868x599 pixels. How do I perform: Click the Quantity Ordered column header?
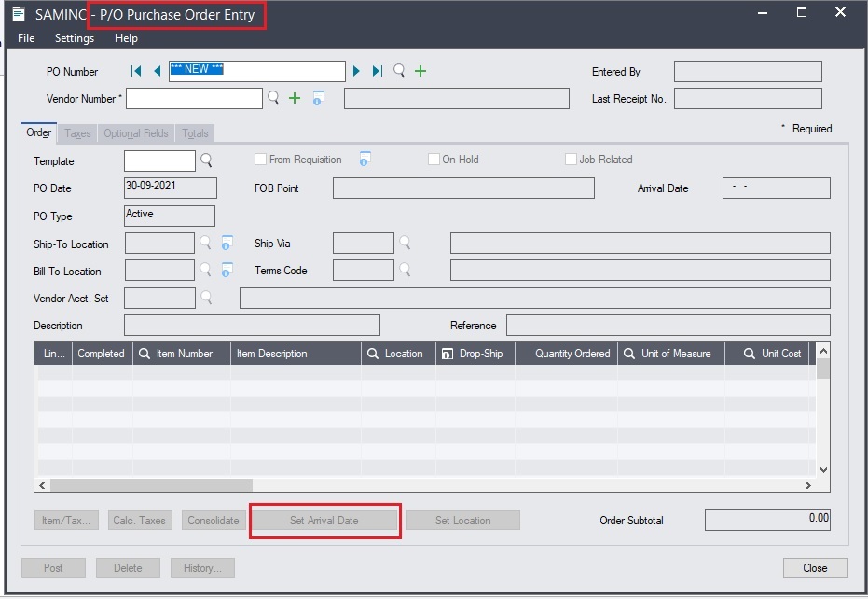[566, 354]
